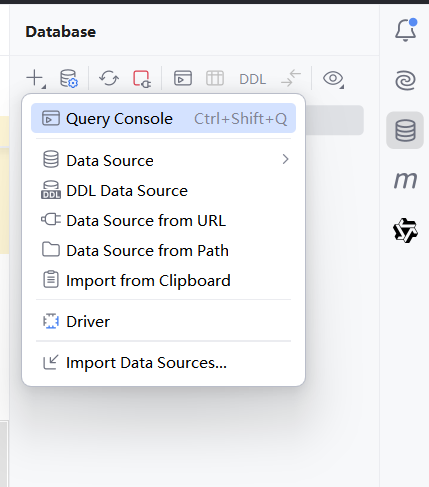Select Query Console menu item
The image size is (429, 487).
[x=163, y=118]
